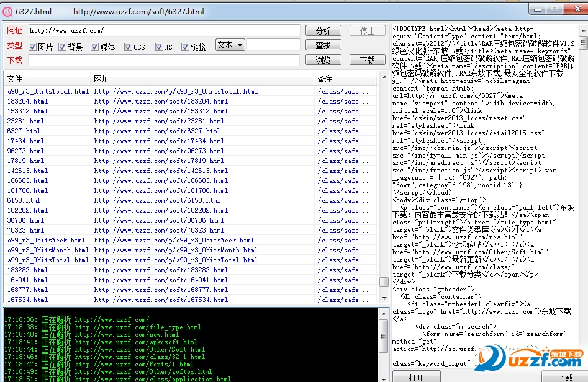Click URL http://www.uzzf.com/soft/164041.html

[161, 280]
